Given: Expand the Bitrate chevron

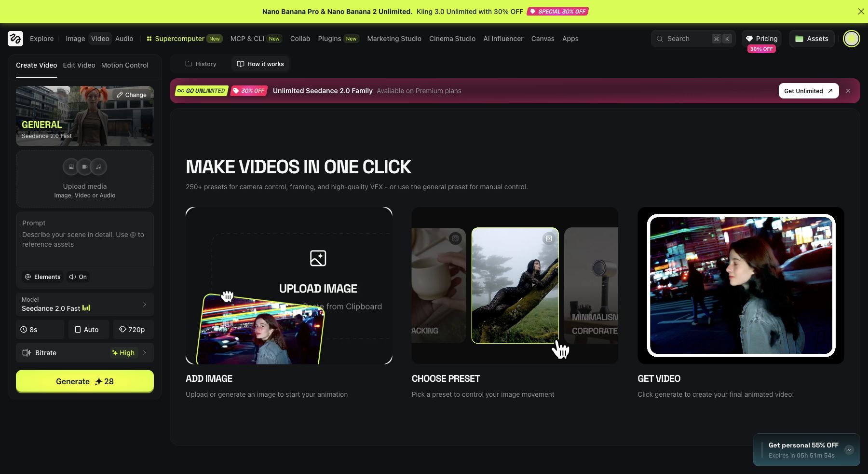Looking at the screenshot, I should tap(145, 353).
